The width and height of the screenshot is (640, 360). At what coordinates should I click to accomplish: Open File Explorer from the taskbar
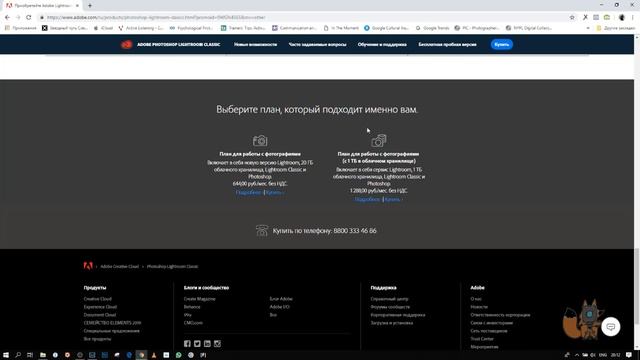tap(42, 355)
